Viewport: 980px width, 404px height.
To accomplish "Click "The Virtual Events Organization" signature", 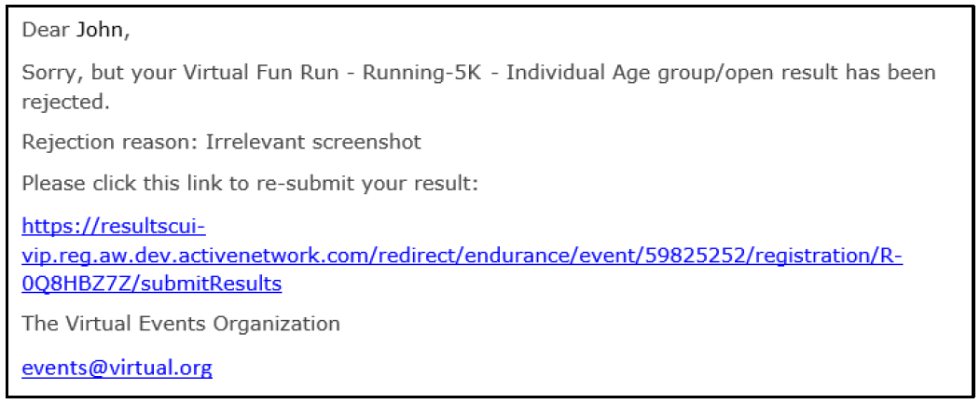I will tap(181, 325).
